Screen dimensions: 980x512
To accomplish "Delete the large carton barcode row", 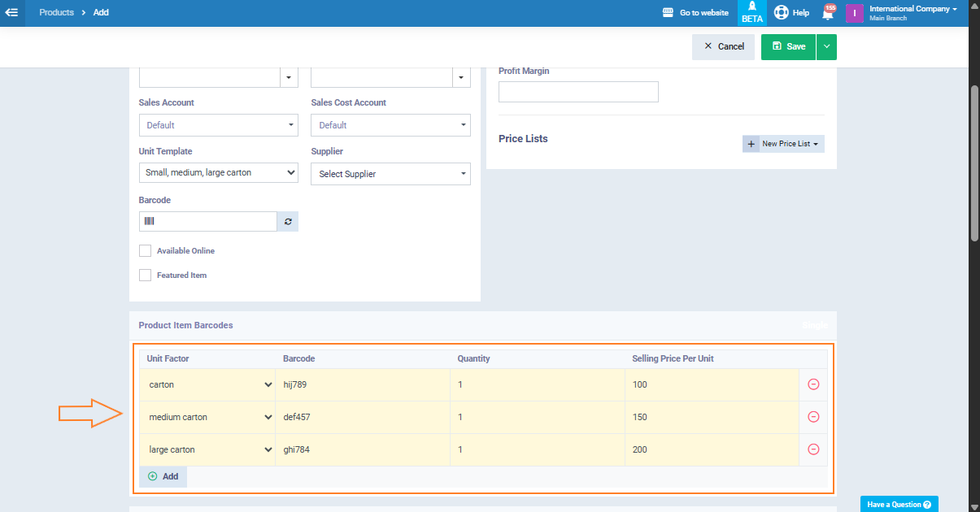I will tap(813, 449).
